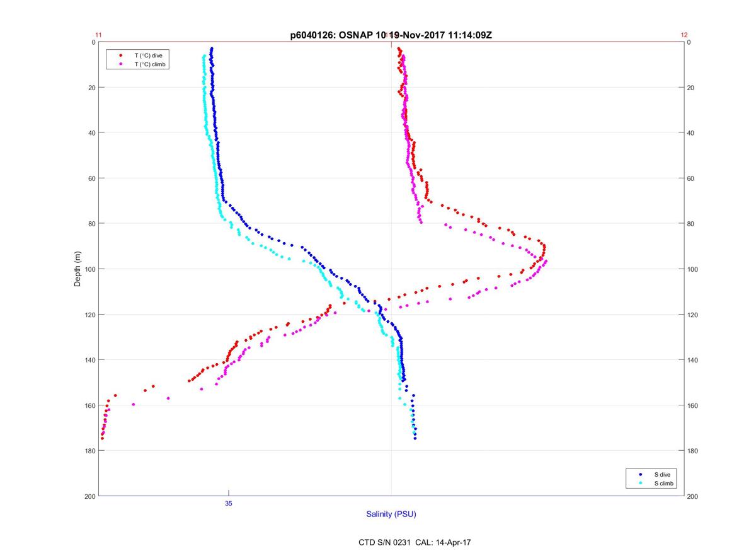Click the '160' tick on right depth axis
This screenshot has width=756, height=558.
[693, 405]
